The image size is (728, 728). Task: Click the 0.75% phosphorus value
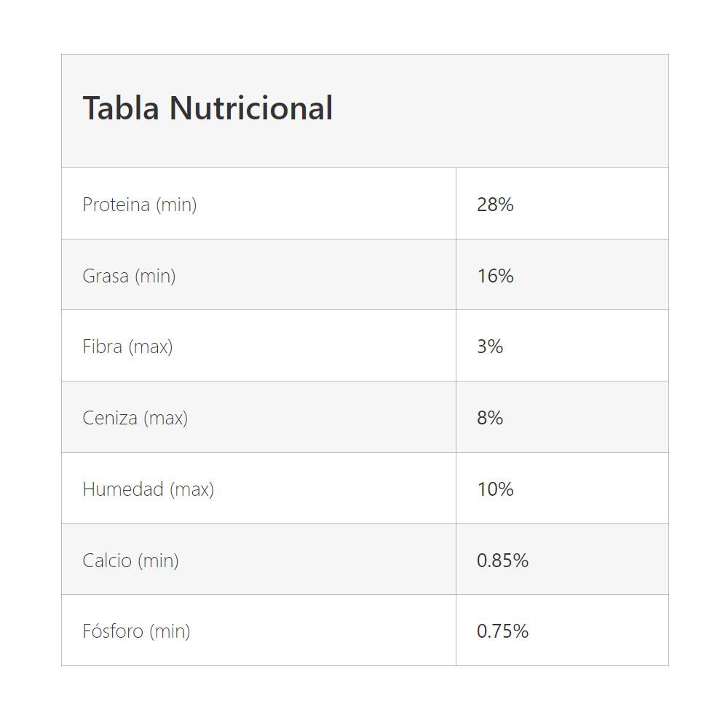(x=502, y=631)
